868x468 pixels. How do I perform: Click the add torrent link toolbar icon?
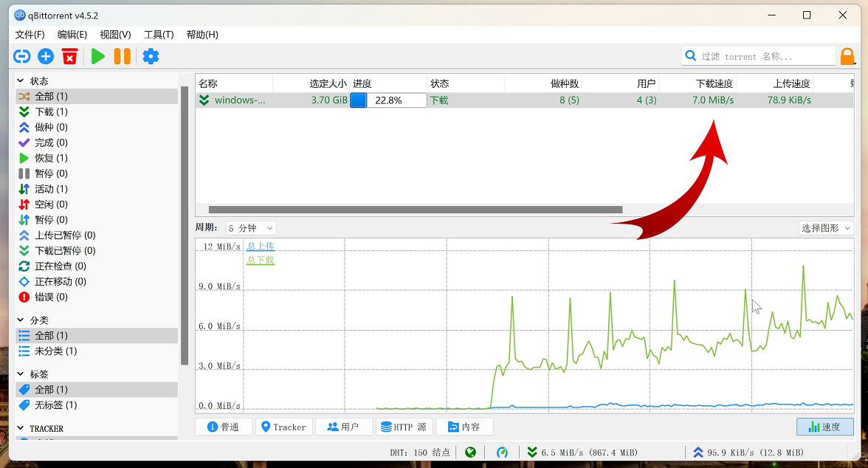coord(21,56)
